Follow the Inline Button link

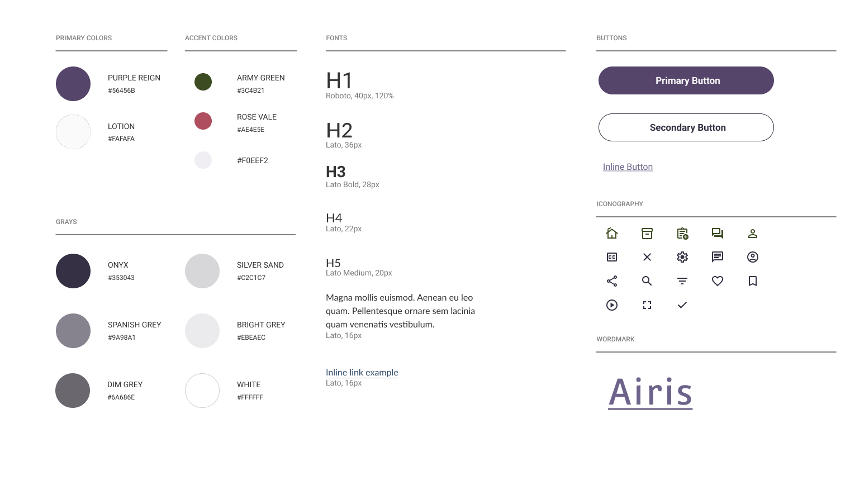(x=628, y=167)
